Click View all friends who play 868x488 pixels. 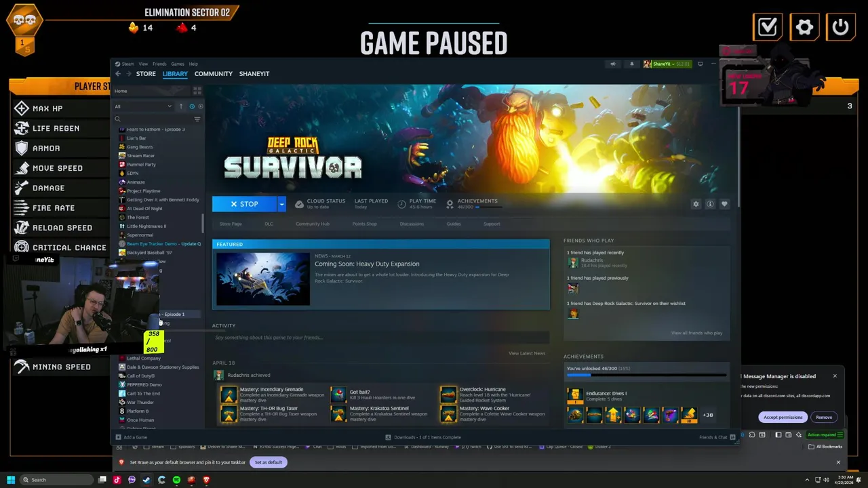[696, 333]
